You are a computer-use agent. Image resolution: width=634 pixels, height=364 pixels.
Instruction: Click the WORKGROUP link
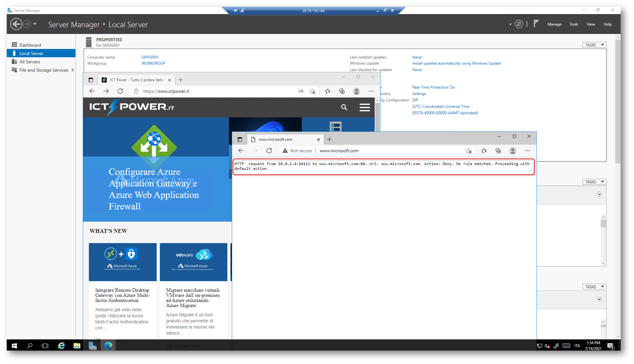pos(153,63)
